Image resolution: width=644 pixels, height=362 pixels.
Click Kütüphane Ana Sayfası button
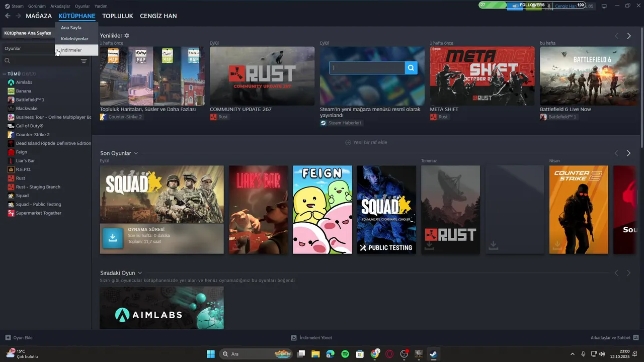pos(28,33)
